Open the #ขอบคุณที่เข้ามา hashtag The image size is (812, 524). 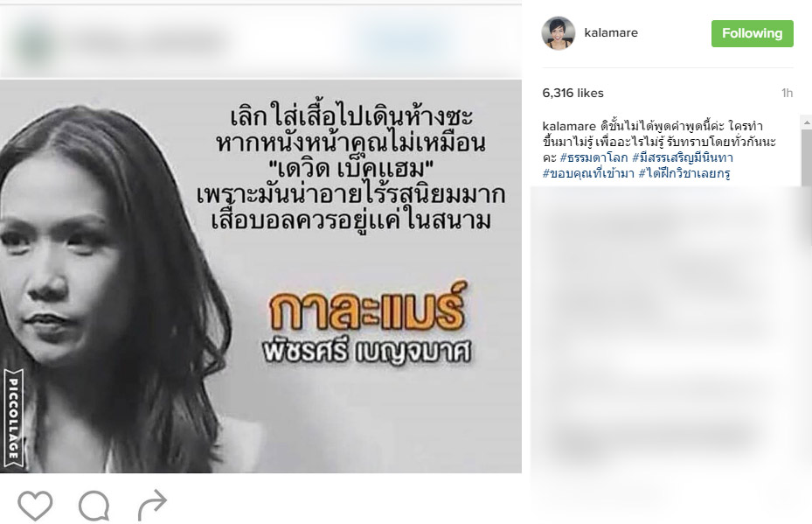588,173
